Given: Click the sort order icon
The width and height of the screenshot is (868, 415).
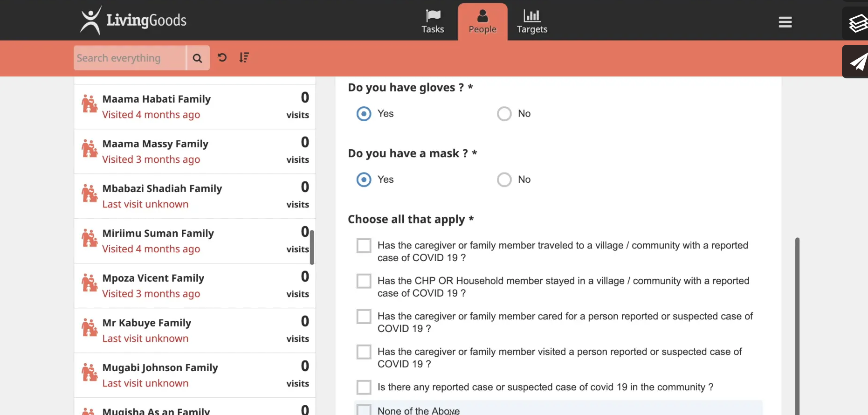Looking at the screenshot, I should 244,57.
